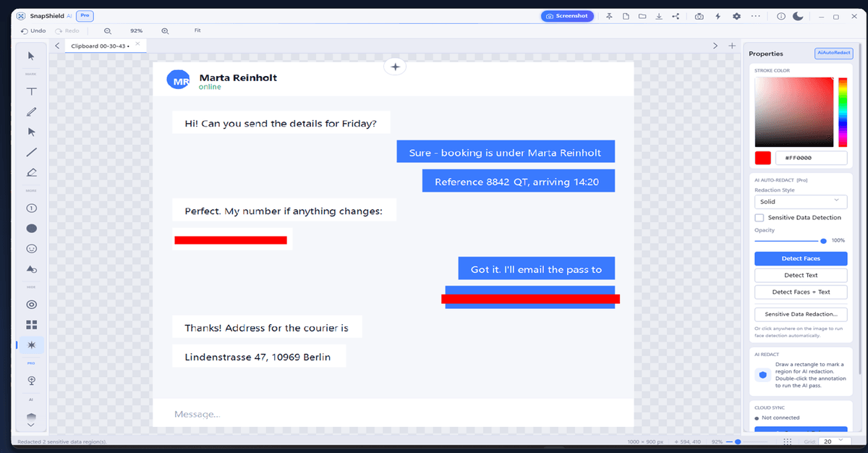This screenshot has height=453, width=868.
Task: Click the AI shield tool in sidebar
Action: 31,416
